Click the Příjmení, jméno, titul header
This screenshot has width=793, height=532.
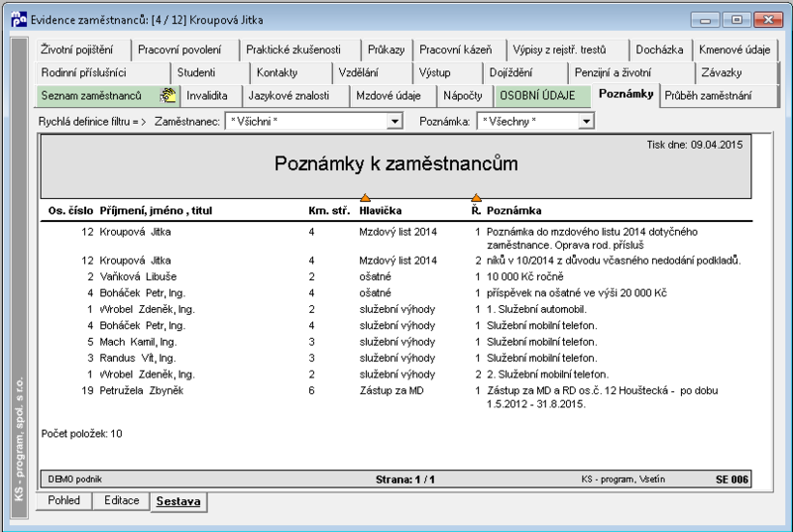(x=156, y=210)
